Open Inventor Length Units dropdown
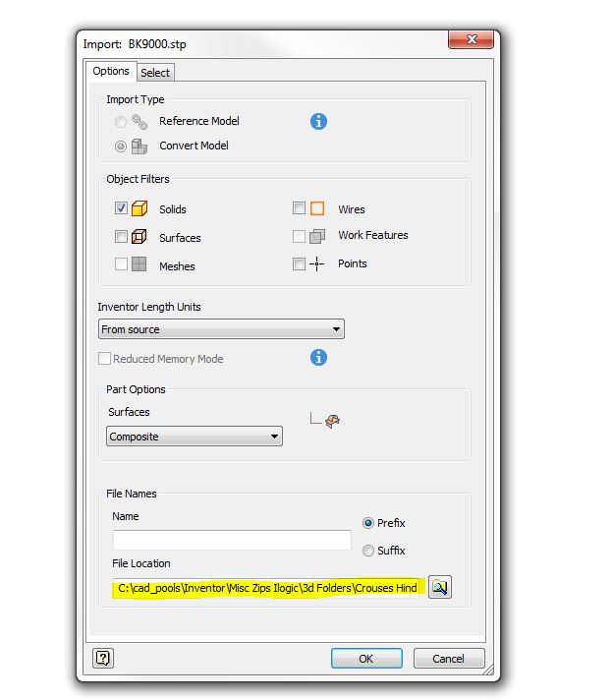This screenshot has height=700, width=613. (221, 329)
